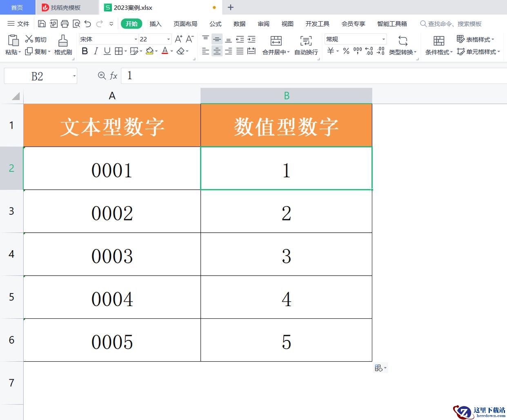Expand the quick access toolbar customize arrow

click(111, 24)
